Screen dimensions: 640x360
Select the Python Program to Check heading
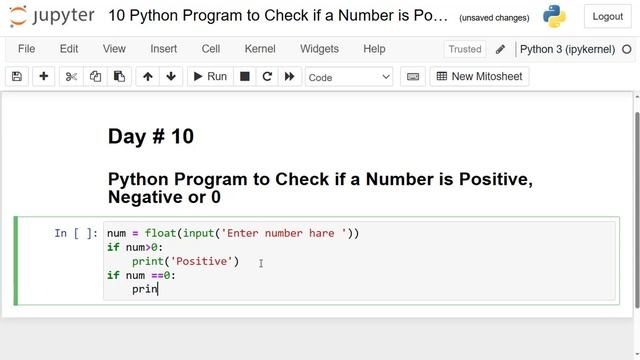[320, 188]
